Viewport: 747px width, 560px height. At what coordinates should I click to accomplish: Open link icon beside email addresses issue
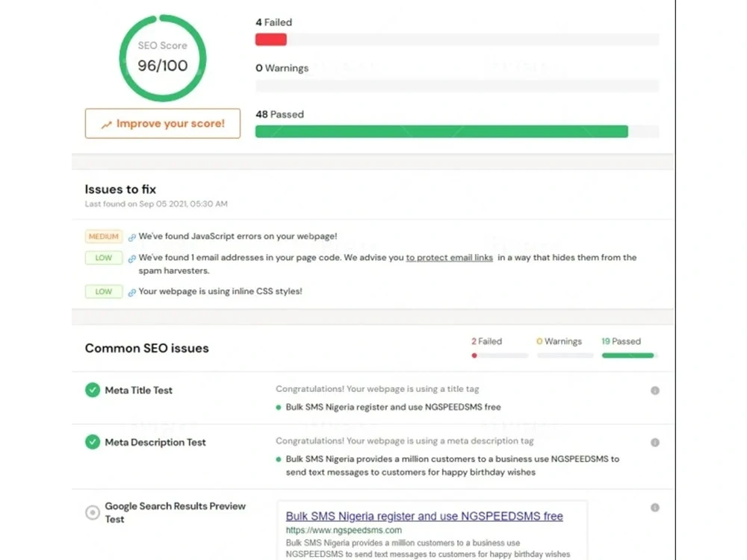click(132, 258)
